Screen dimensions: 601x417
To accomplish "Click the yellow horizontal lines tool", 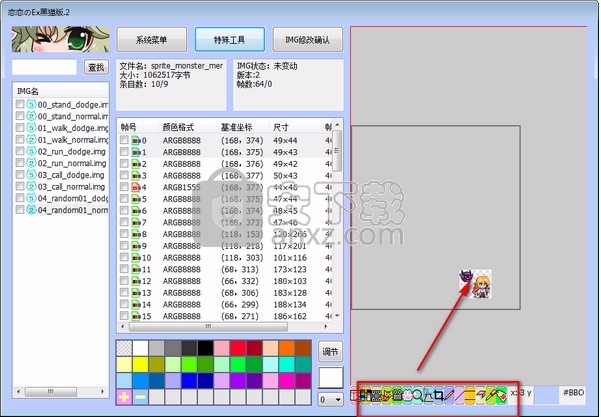I will tap(470, 395).
